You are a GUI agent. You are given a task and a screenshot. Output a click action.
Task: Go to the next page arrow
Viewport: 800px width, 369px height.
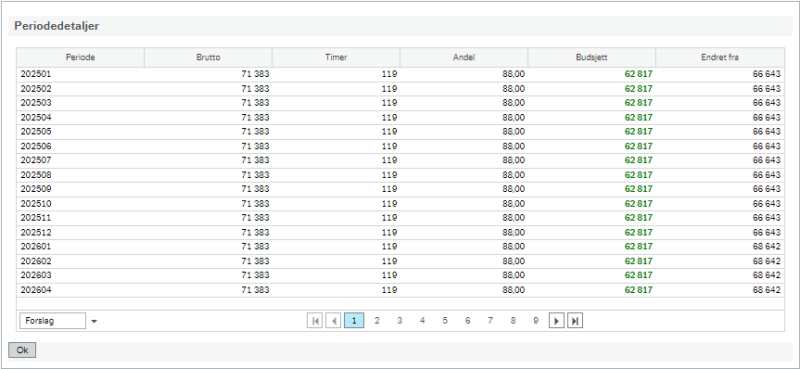(x=557, y=321)
